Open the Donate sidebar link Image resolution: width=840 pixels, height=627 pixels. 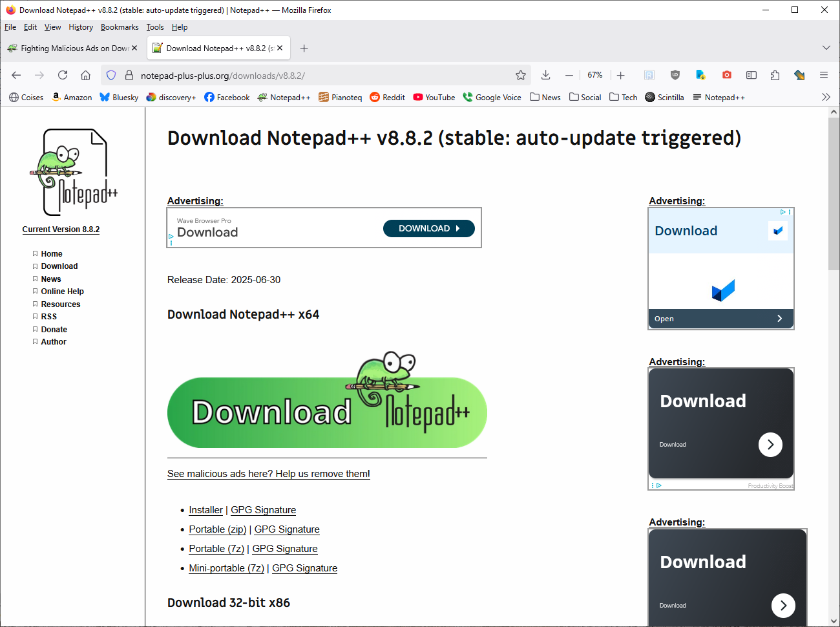coord(54,330)
